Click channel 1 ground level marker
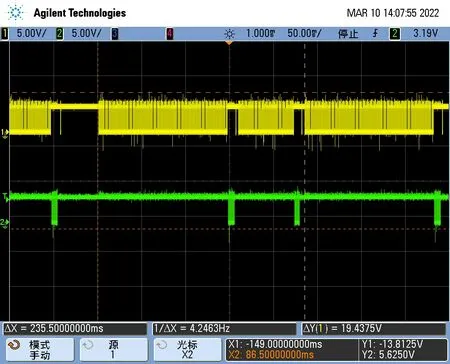The image size is (450, 364). (5, 133)
